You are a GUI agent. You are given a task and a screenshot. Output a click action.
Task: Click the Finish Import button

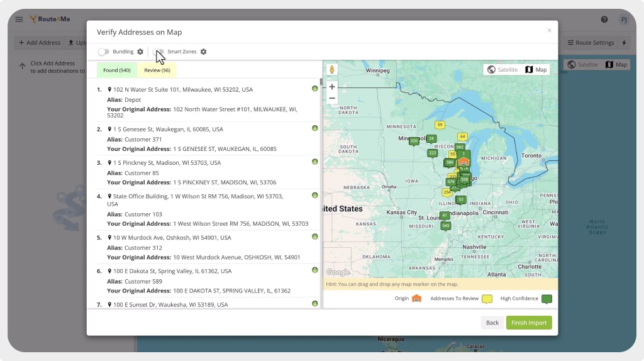(x=529, y=323)
